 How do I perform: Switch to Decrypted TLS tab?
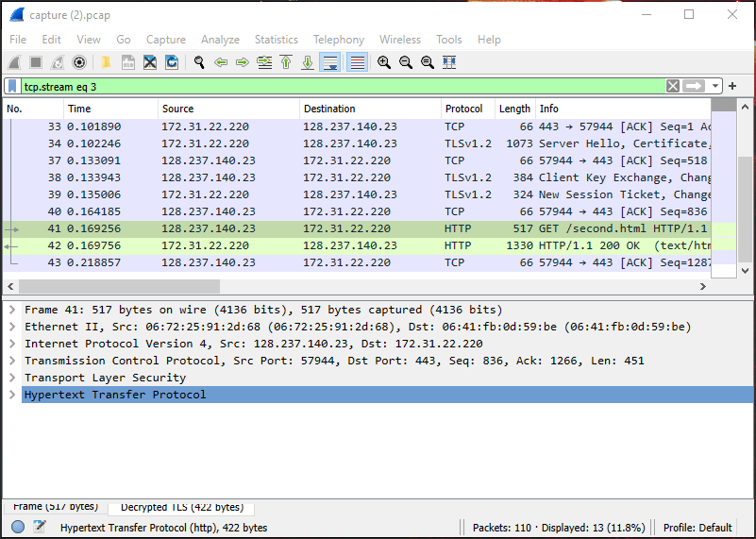pos(181,507)
